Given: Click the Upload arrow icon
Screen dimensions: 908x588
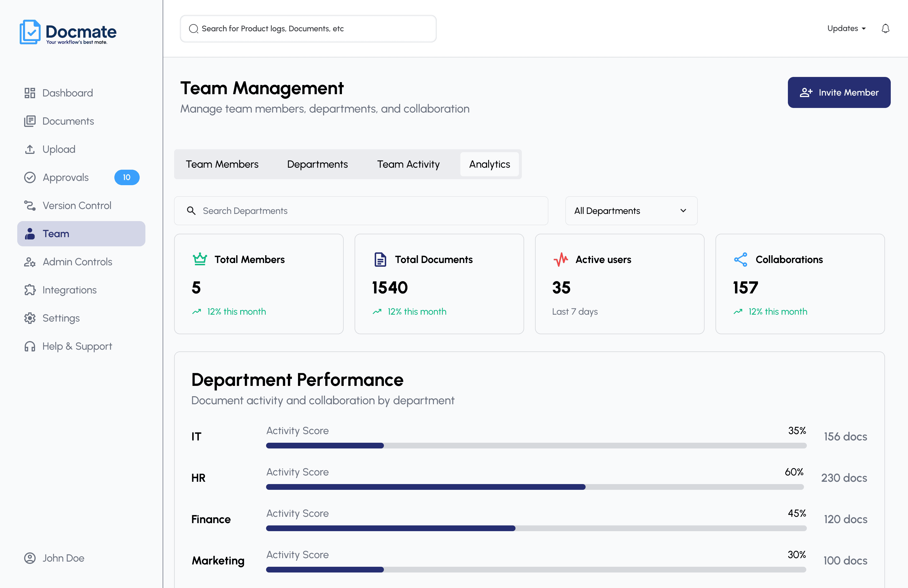Looking at the screenshot, I should point(30,149).
